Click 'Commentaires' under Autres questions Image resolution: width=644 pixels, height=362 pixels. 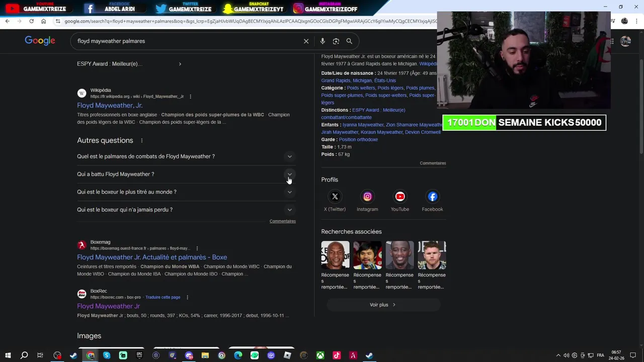pyautogui.click(x=282, y=221)
